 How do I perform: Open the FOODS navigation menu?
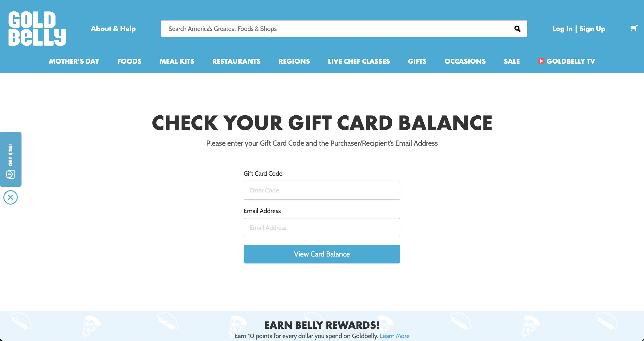click(129, 61)
